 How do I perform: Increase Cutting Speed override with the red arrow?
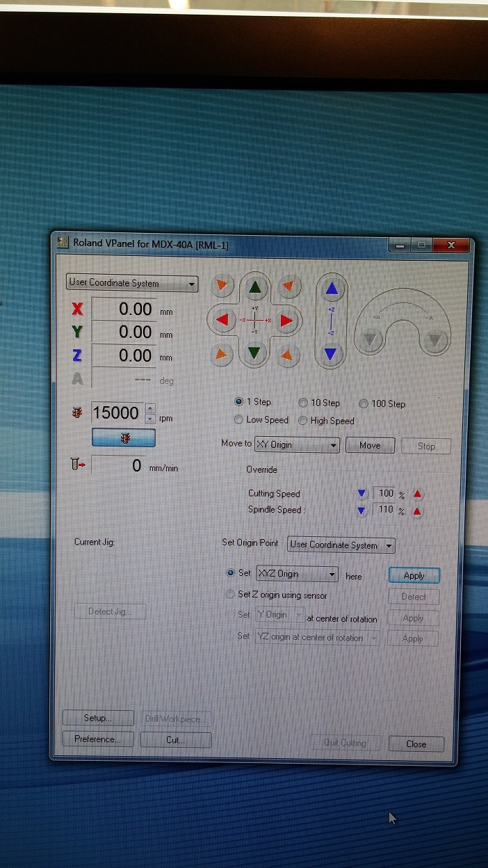(x=417, y=495)
